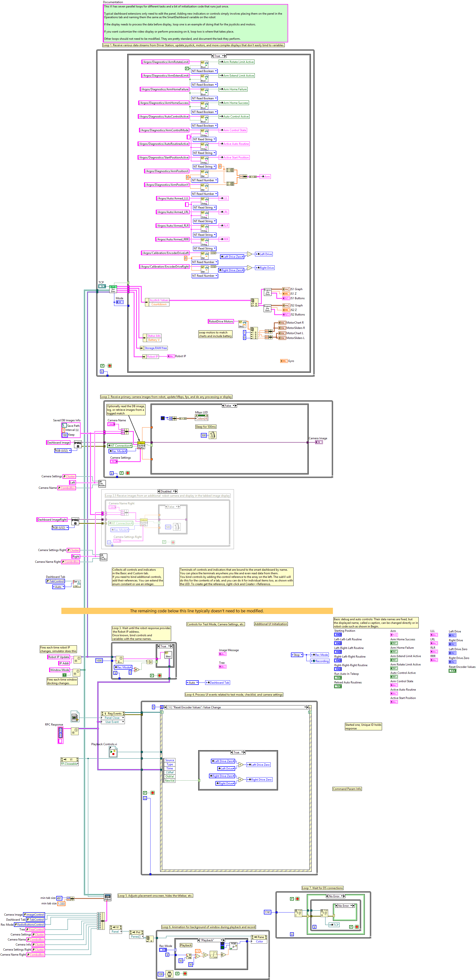Click the dark color box constant in Loop 2
Screen dimensions: 476x980
coord(163,418)
